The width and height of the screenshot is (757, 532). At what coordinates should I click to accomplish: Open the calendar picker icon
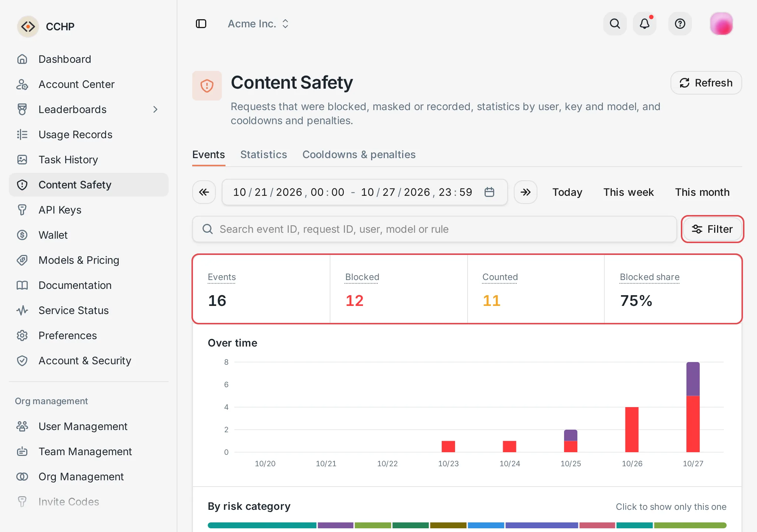pos(489,192)
